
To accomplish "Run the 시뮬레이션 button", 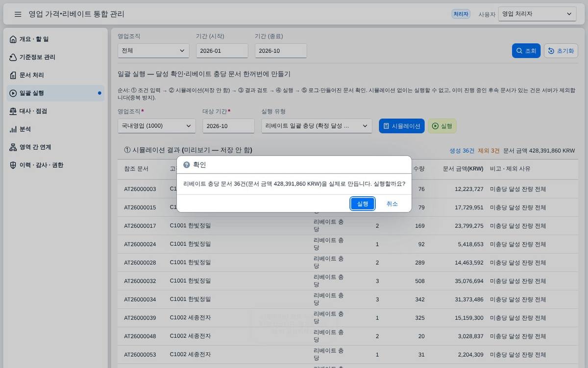I will [402, 126].
